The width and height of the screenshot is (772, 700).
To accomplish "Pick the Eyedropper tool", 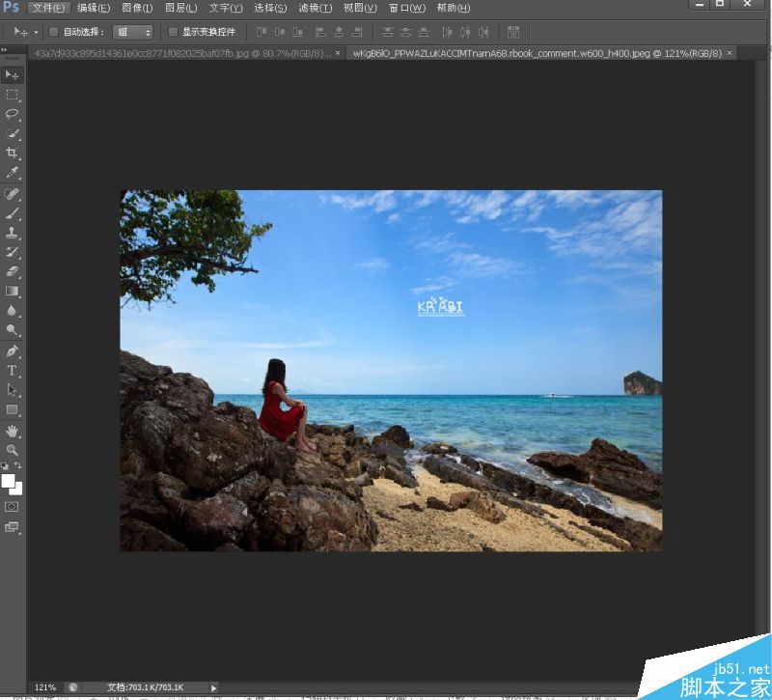I will [x=12, y=173].
